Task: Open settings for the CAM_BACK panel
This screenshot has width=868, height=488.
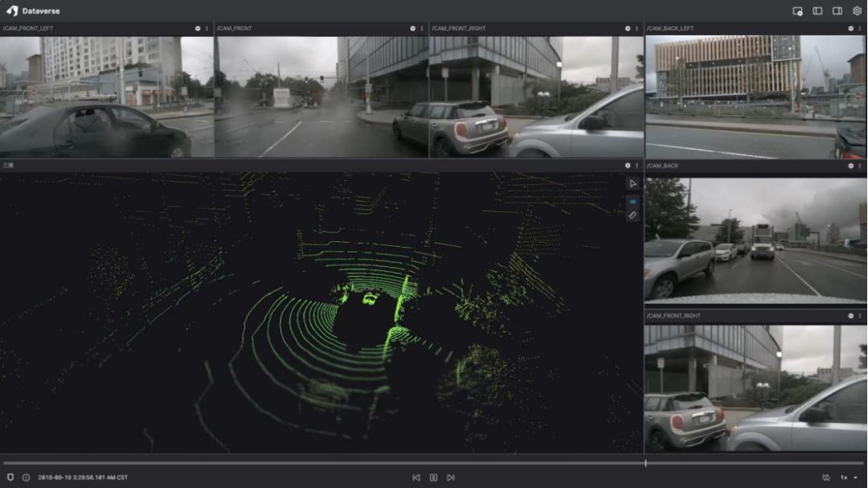Action: (x=850, y=166)
